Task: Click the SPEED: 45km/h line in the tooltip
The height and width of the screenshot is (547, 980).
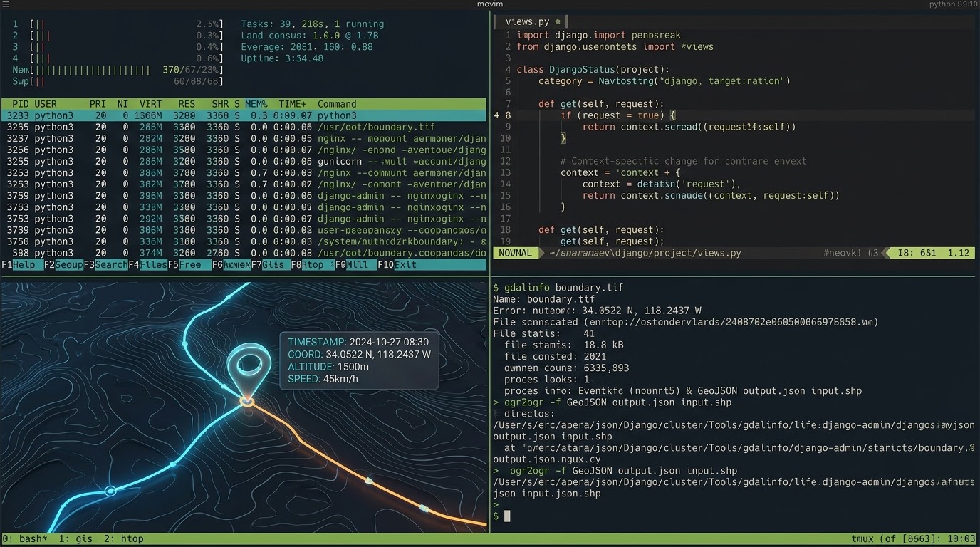Action: coord(323,379)
